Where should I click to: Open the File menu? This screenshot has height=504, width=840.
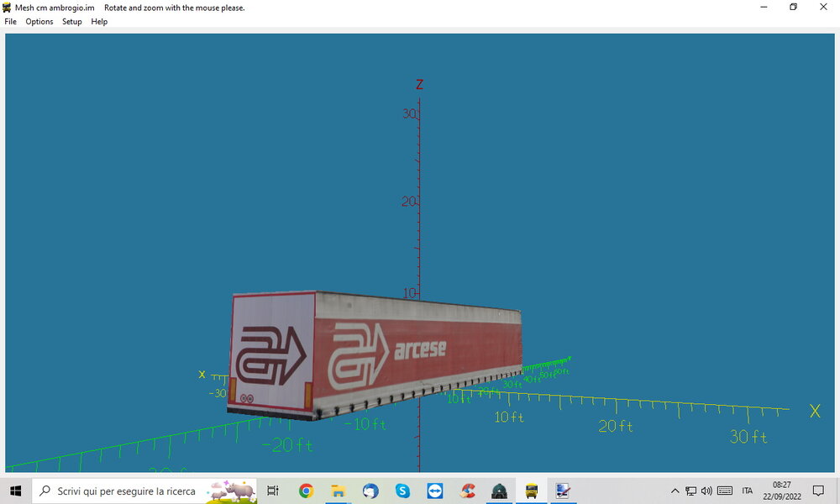tap(11, 22)
